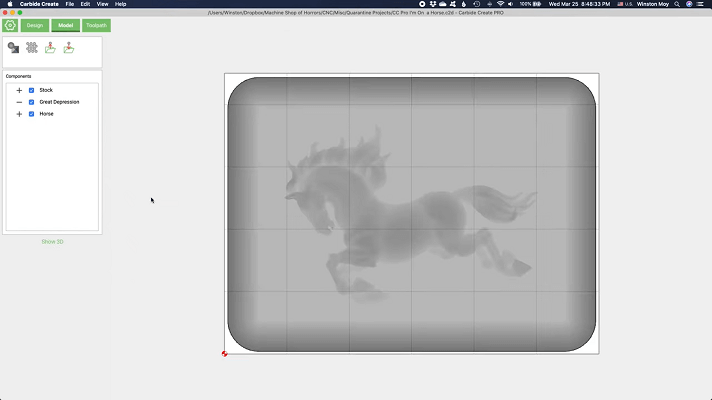Uncheck the Stock component checkbox

coord(32,90)
